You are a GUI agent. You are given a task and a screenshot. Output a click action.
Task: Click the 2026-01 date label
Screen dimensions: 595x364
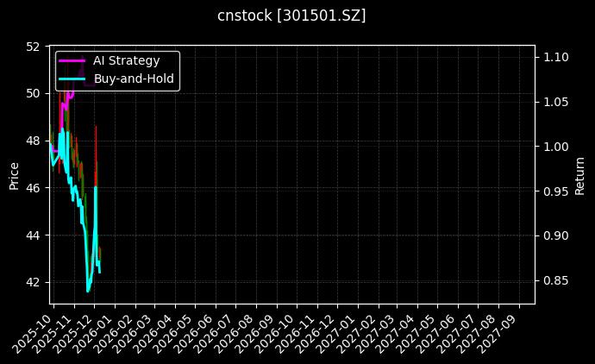click(x=94, y=334)
